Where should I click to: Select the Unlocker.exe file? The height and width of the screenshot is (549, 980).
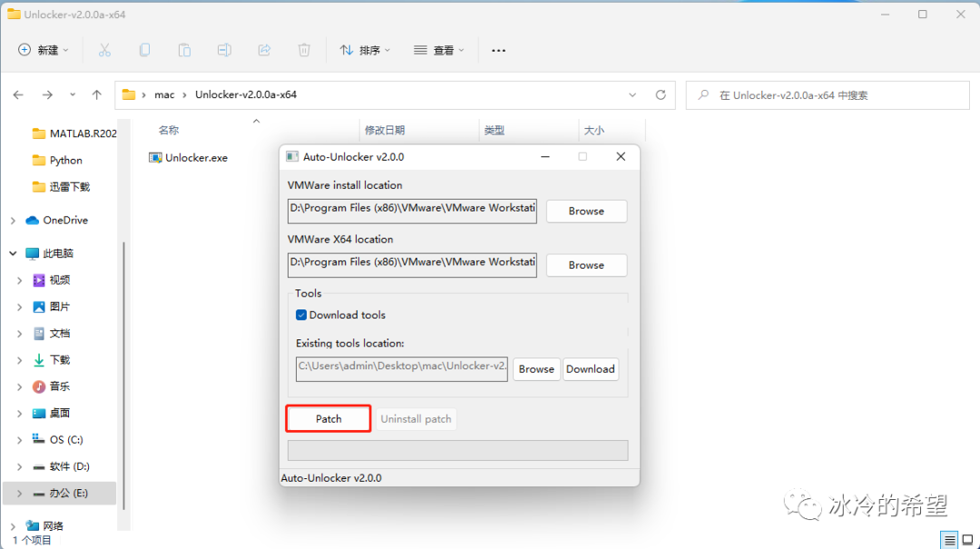click(x=188, y=158)
